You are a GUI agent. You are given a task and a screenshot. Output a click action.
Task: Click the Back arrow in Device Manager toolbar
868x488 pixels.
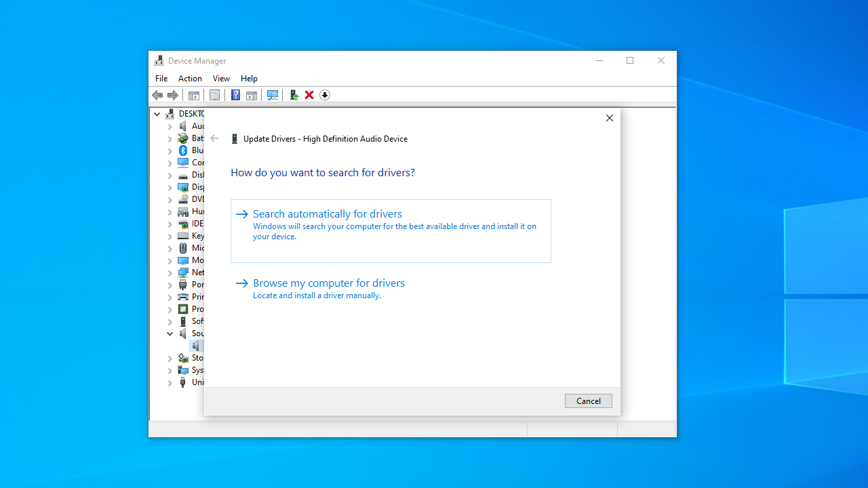point(157,96)
